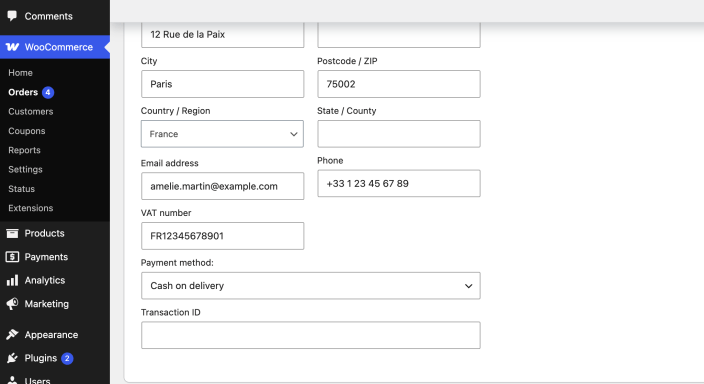Click the Payments dollar icon
This screenshot has height=384, width=704.
(x=12, y=257)
